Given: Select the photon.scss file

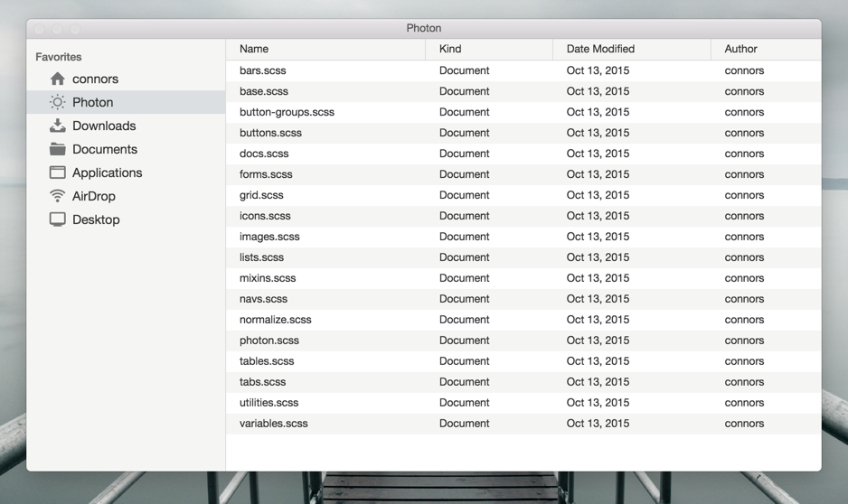Looking at the screenshot, I should pos(523,341).
